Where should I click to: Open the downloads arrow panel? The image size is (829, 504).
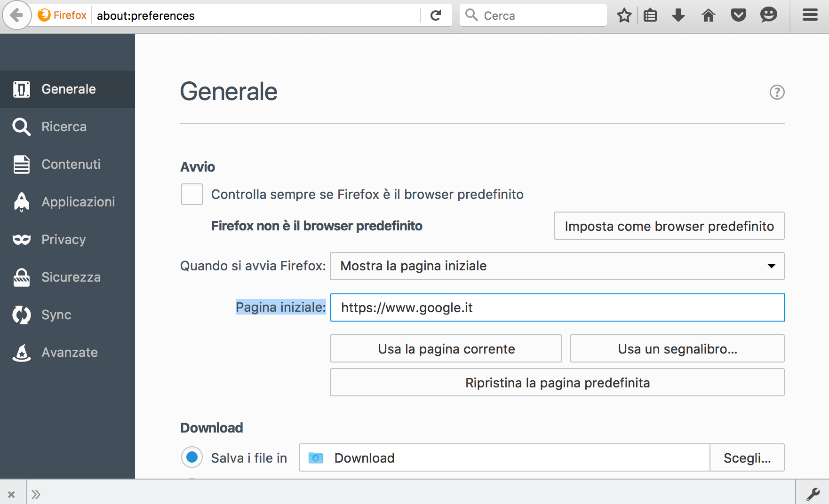click(x=678, y=16)
